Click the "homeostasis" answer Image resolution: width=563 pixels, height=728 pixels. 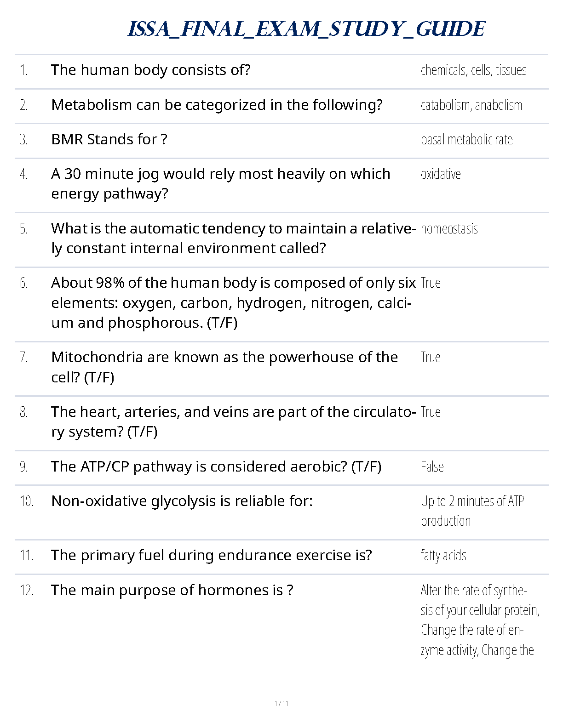pos(449,228)
